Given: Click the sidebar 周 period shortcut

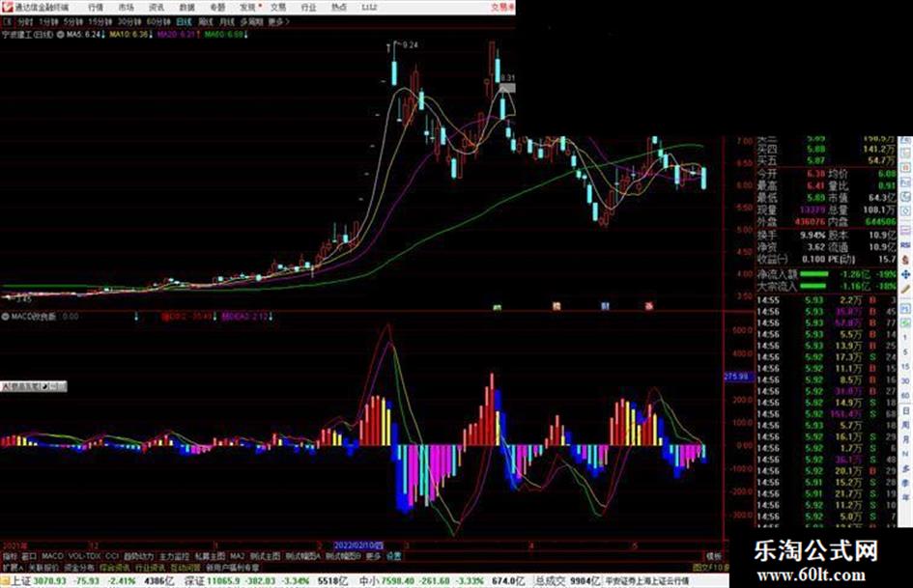Looking at the screenshot, I should click(x=905, y=425).
